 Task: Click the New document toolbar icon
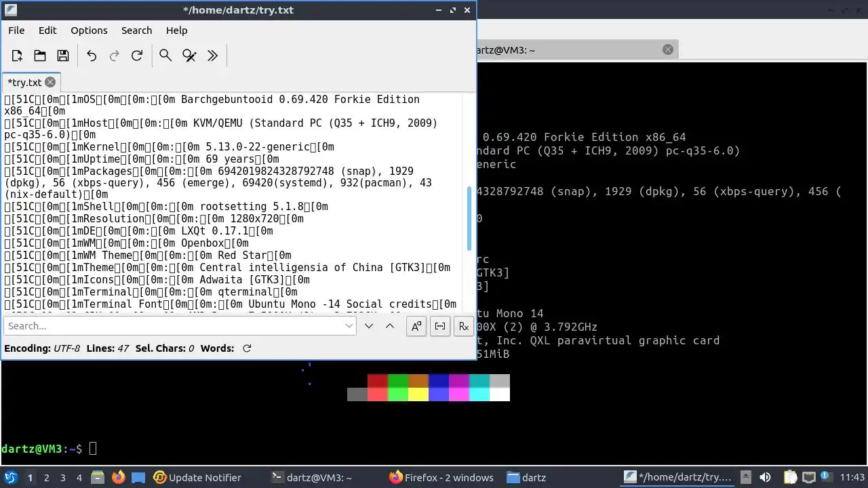coord(17,56)
